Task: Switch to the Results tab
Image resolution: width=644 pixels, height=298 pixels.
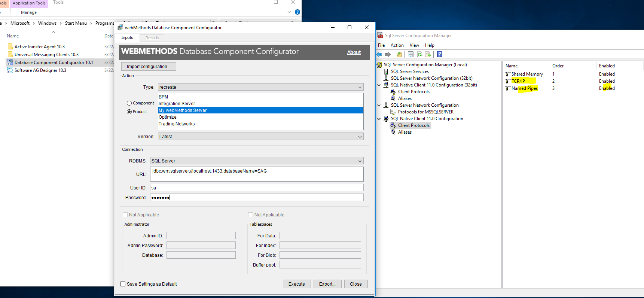Action: coord(152,38)
